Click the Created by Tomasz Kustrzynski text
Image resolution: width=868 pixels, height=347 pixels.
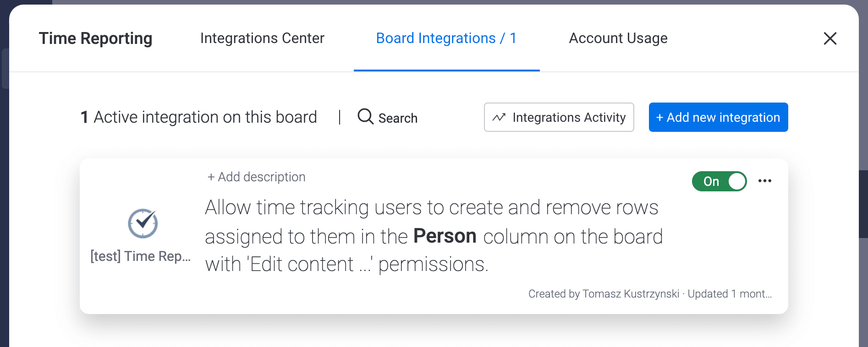click(x=604, y=294)
